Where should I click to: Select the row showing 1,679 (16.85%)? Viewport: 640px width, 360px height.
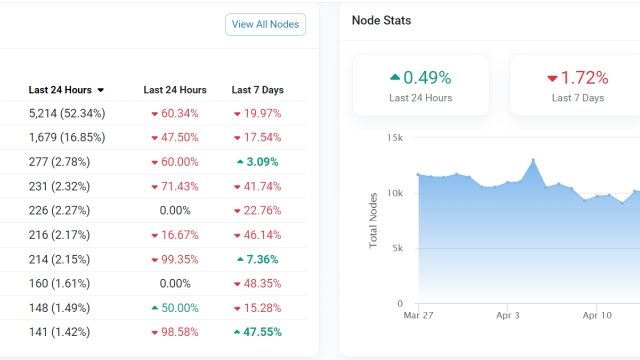coord(153,138)
